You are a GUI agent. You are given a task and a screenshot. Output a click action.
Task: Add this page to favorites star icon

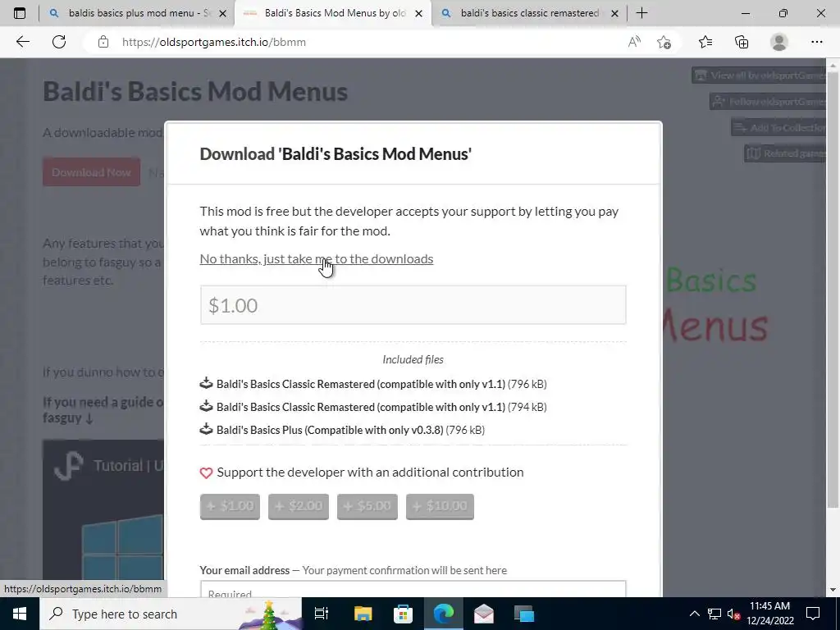tap(664, 42)
